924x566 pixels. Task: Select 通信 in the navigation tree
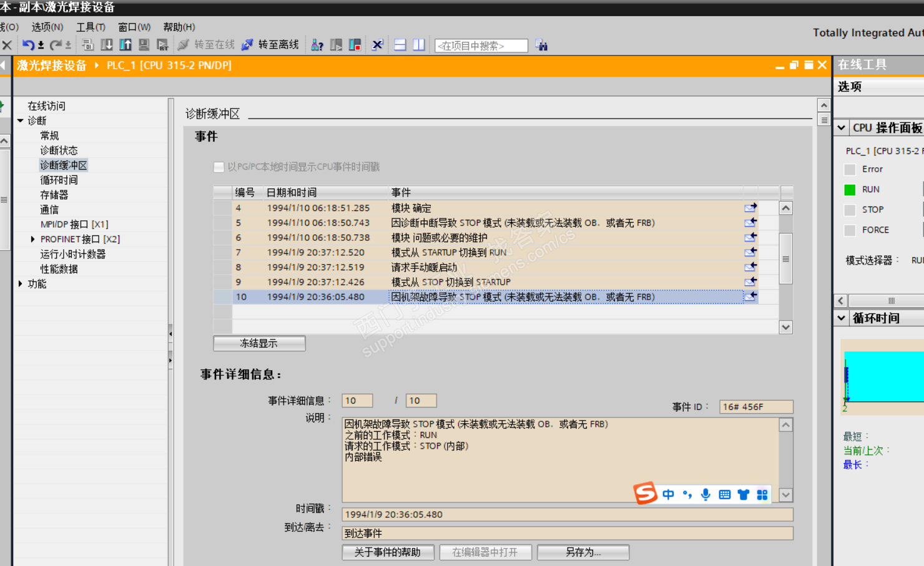click(49, 210)
